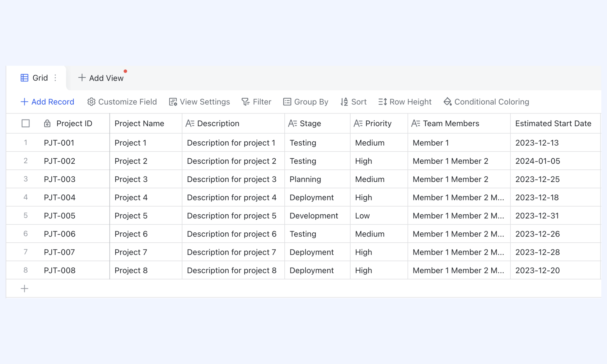Click the text type icon on Team Members column
The image size is (607, 364).
pyautogui.click(x=416, y=123)
